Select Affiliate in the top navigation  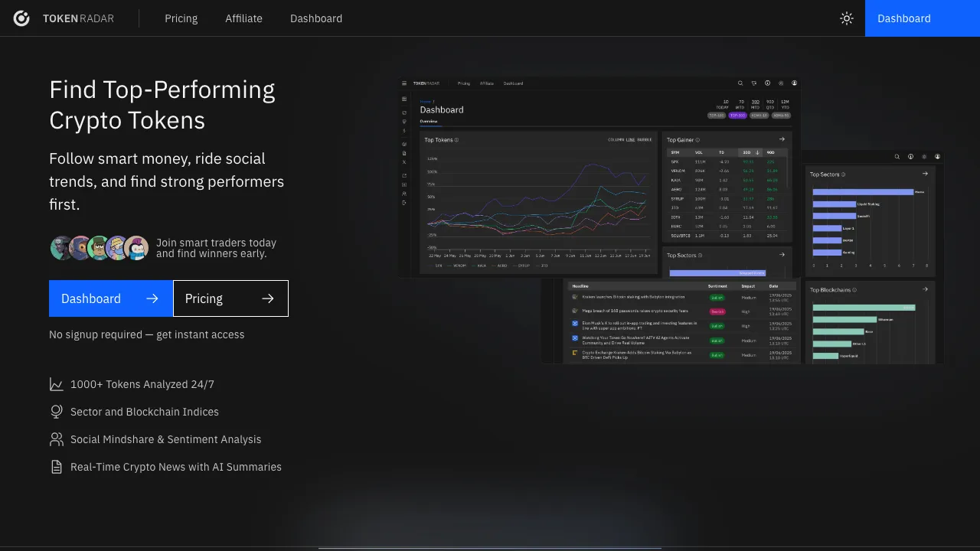(243, 18)
